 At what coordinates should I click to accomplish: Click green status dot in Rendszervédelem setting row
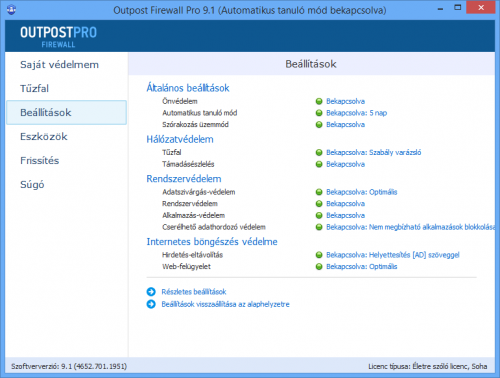(x=319, y=204)
